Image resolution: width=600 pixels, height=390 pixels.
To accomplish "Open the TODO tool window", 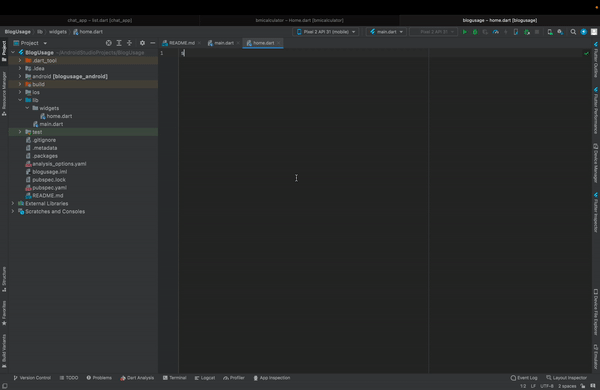I will [69, 378].
